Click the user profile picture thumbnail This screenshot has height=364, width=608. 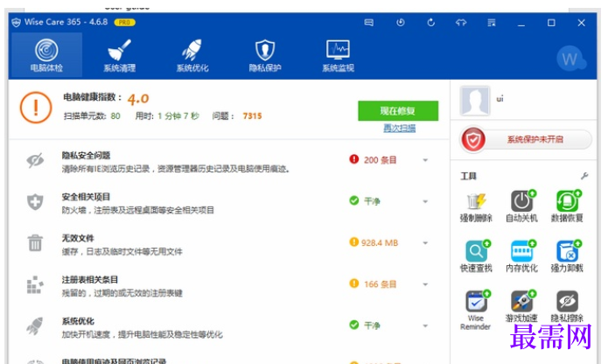coord(475,101)
